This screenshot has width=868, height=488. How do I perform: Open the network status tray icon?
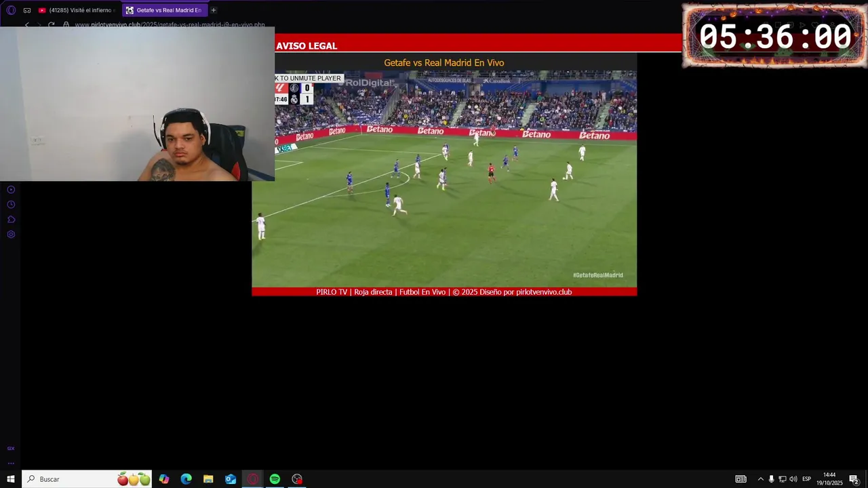click(x=782, y=479)
